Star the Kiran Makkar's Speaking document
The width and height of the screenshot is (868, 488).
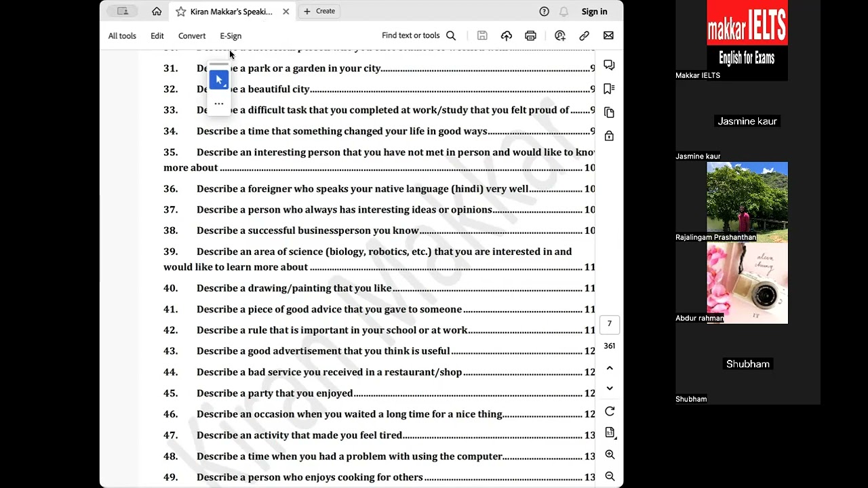coord(181,12)
